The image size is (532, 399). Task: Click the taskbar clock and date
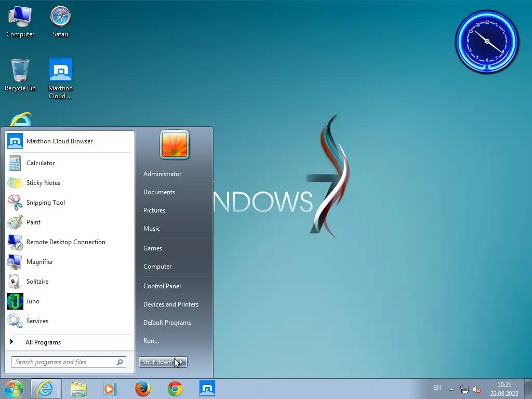tap(504, 389)
